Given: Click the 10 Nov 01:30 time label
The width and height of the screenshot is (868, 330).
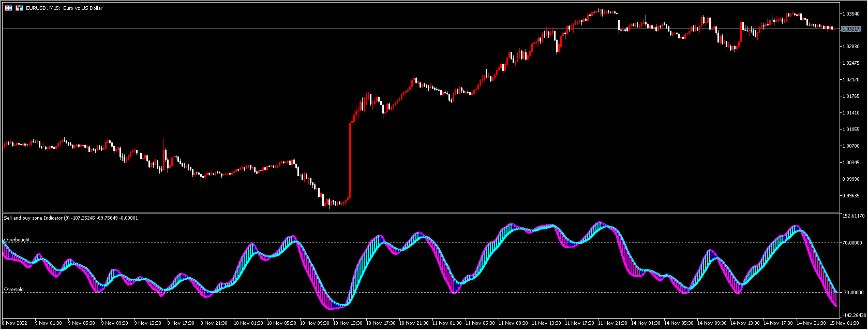Looking at the screenshot, I should 248,323.
